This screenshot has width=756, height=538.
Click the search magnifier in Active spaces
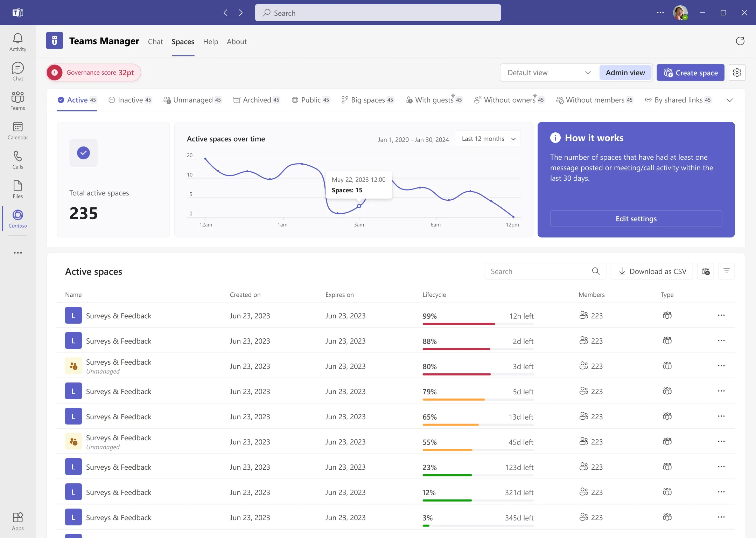pos(596,271)
